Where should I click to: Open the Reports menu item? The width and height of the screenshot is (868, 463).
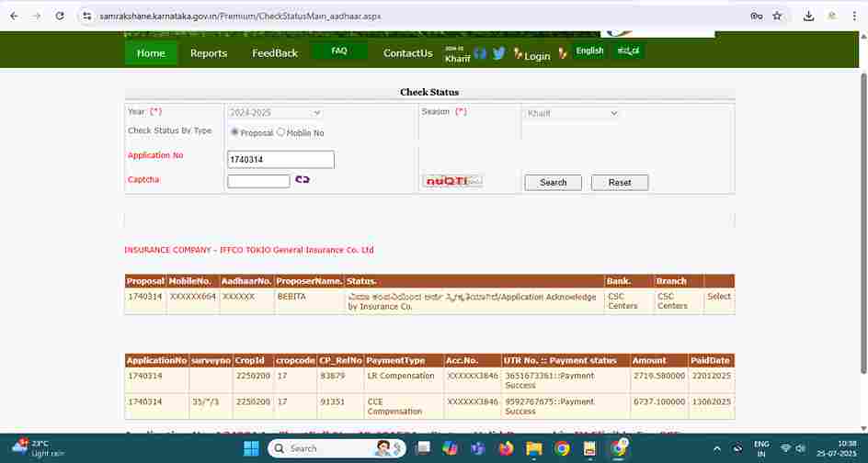click(x=209, y=53)
